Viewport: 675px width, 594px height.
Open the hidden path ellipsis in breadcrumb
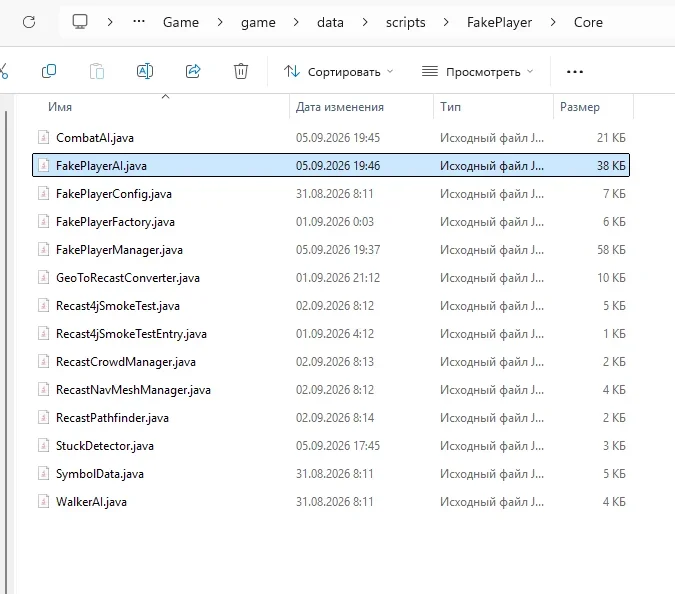tap(139, 21)
